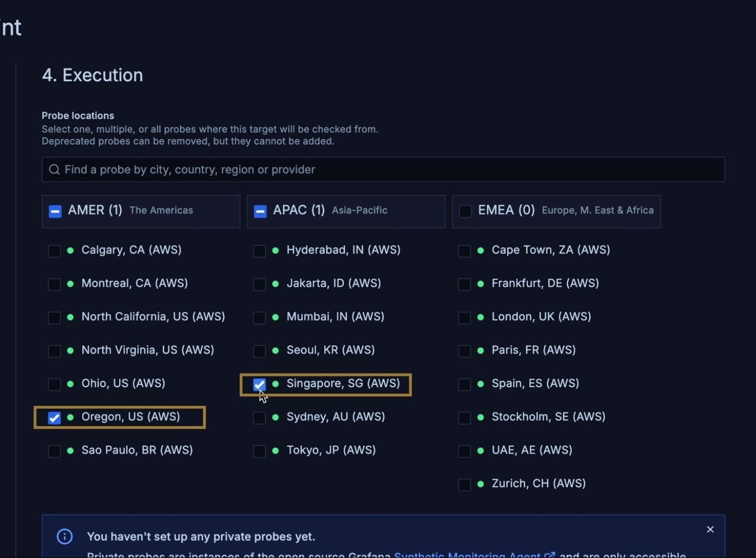Uncheck the Oregon, US probe

coord(55,418)
